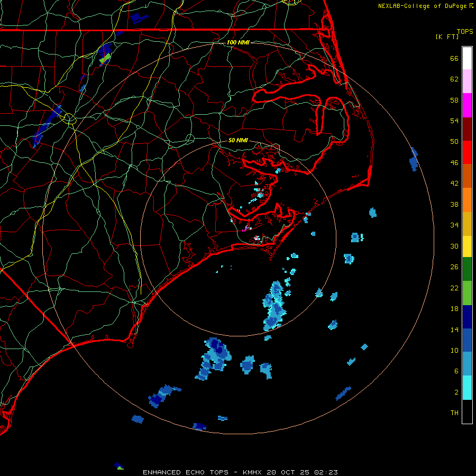Click the legend value '50'
This screenshot has height=476, width=476.
pyautogui.click(x=454, y=142)
